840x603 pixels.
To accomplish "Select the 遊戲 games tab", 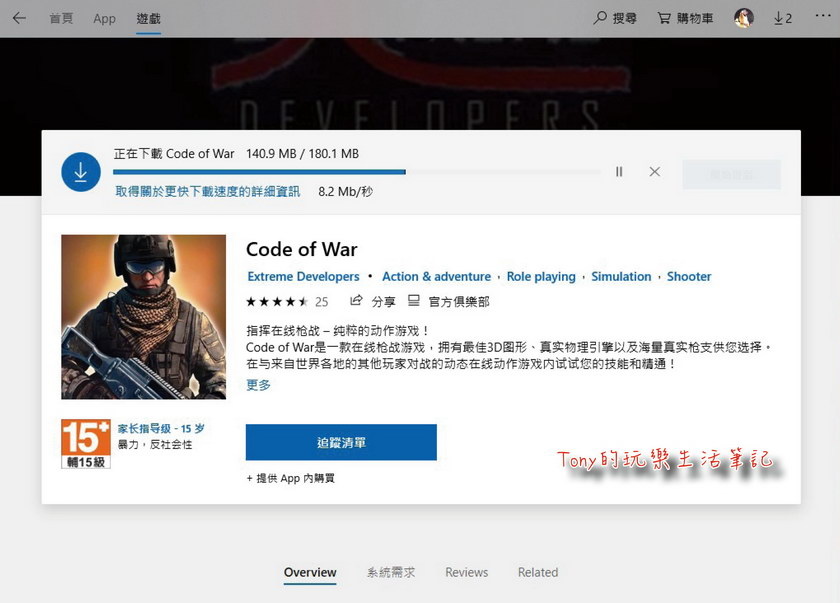I will click(x=148, y=19).
